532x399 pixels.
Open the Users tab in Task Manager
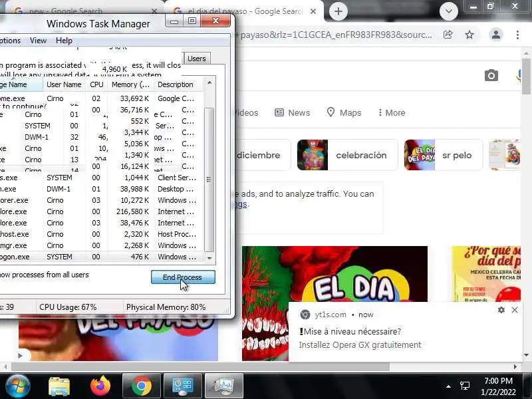pos(197,59)
